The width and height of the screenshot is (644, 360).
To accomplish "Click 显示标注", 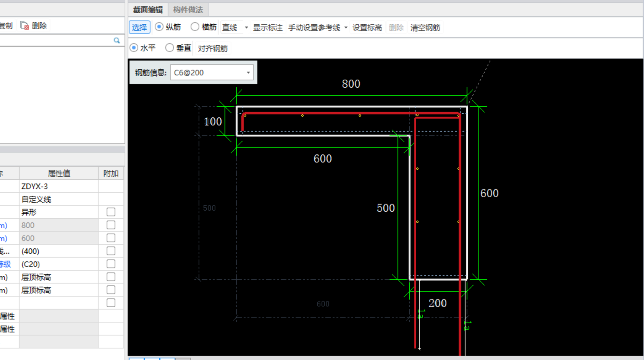I will tap(268, 28).
